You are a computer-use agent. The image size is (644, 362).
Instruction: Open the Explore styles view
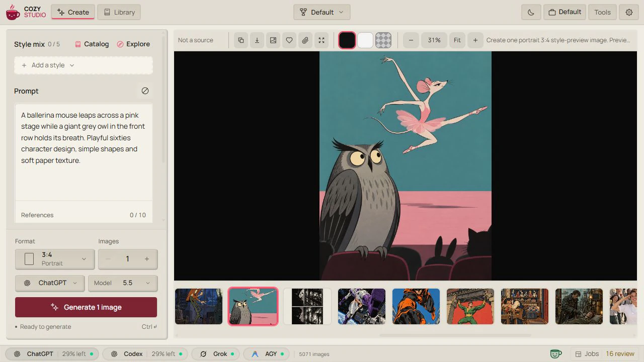[133, 44]
